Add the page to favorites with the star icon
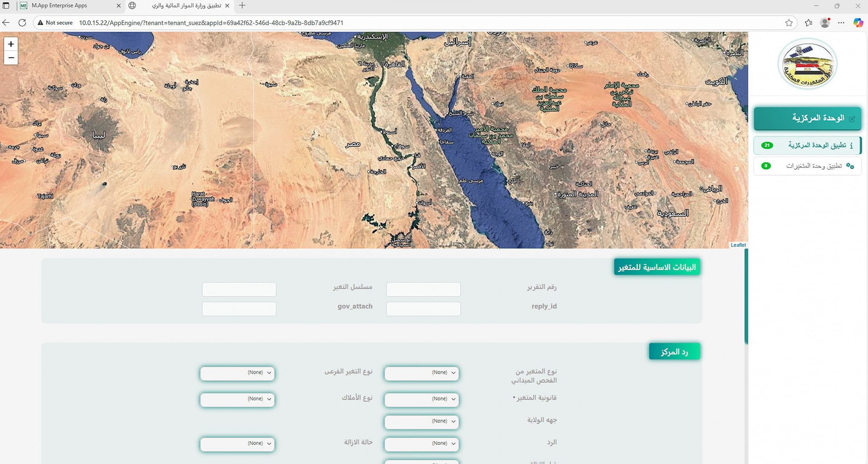Viewport: 868px width, 464px height. [789, 23]
